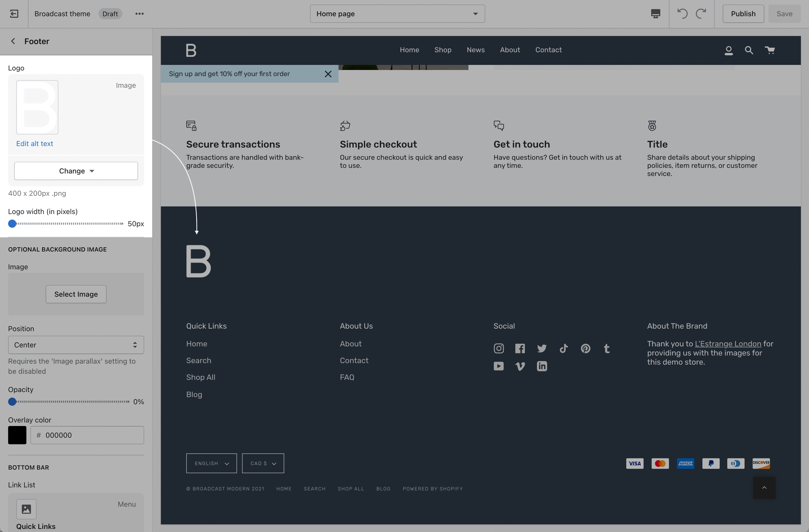Dismiss the sign up discount banner
Viewport: 809px width, 532px height.
click(x=328, y=74)
